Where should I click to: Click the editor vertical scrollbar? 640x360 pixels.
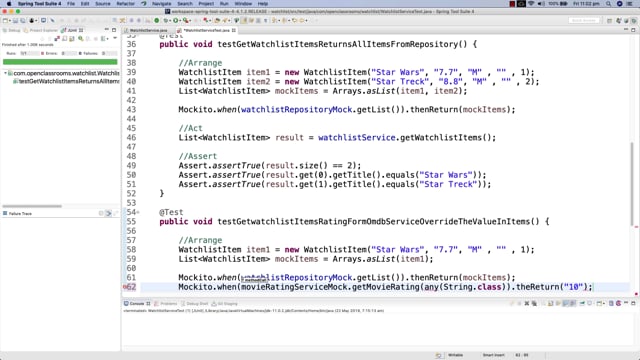(632, 184)
